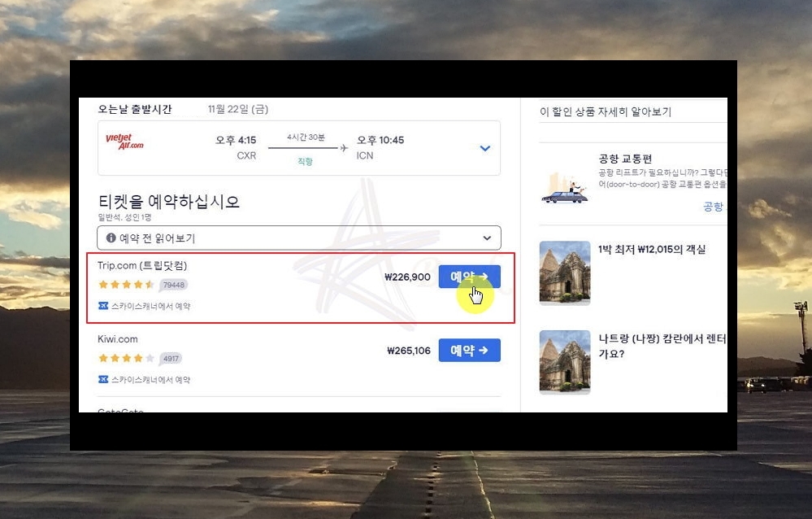Screen dimensions: 812x519
Task: Click '스카이스캐너에서 예약' under Trip.com
Action: (x=150, y=306)
